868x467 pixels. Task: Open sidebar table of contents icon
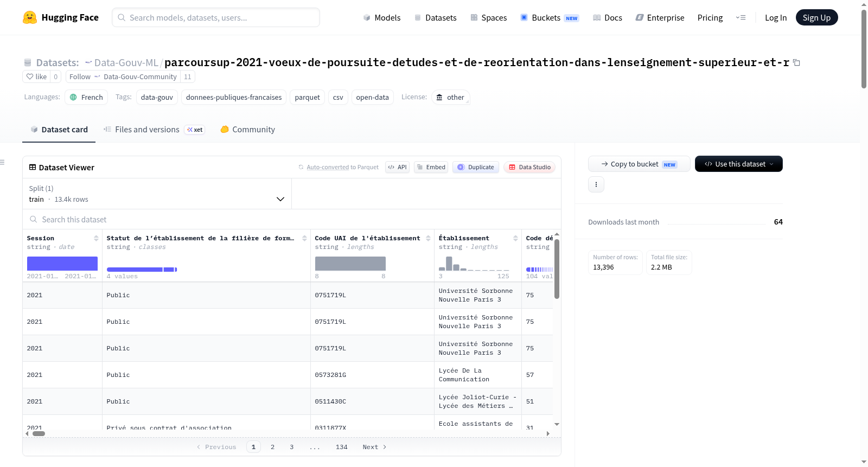(2, 162)
